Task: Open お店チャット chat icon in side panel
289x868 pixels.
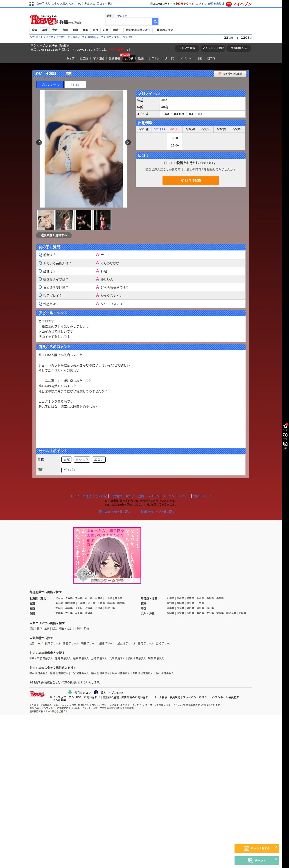Action: 285,446
